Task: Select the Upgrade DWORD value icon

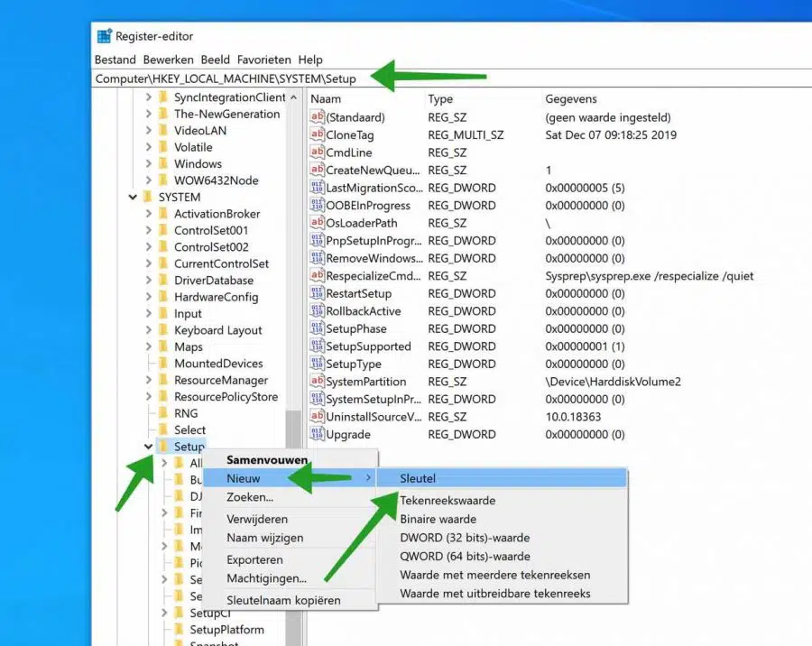Action: pos(317,434)
